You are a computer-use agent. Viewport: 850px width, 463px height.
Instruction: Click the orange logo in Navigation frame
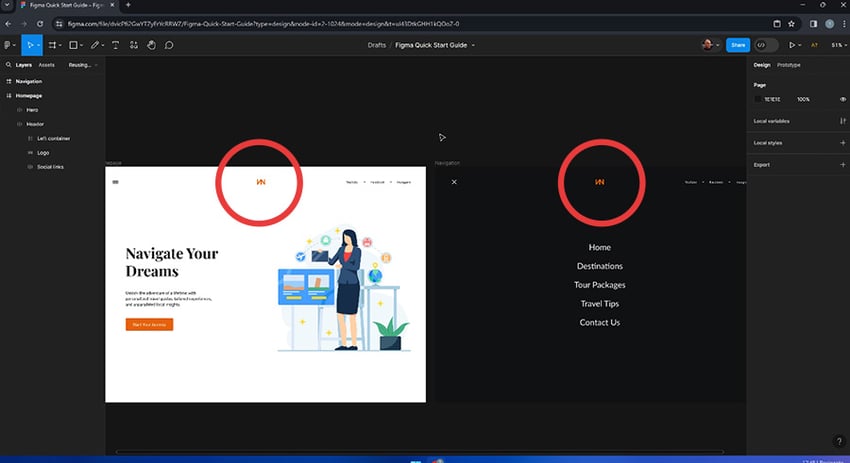600,182
